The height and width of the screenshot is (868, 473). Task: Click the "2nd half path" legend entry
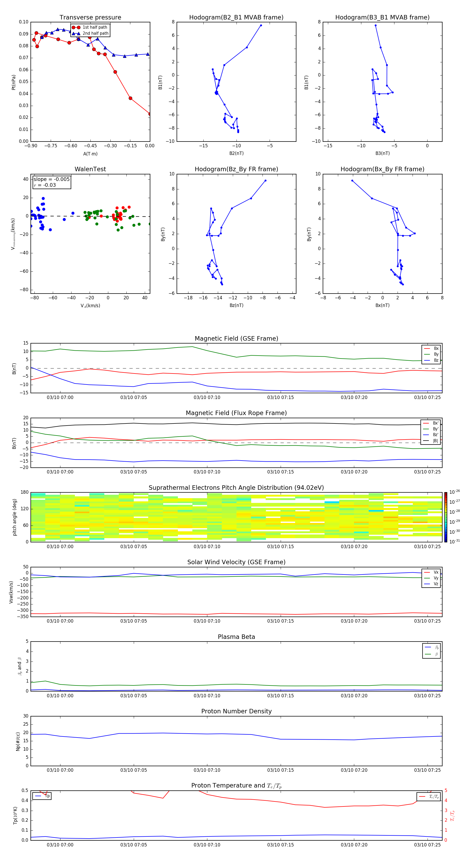point(91,33)
